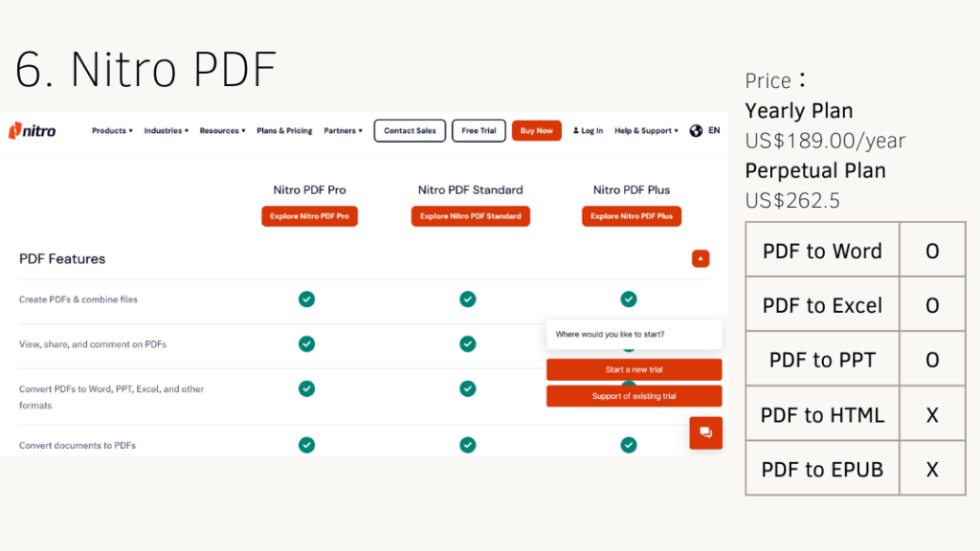Collapse the PDF Features section
Image resolution: width=980 pixels, height=551 pixels.
[700, 258]
